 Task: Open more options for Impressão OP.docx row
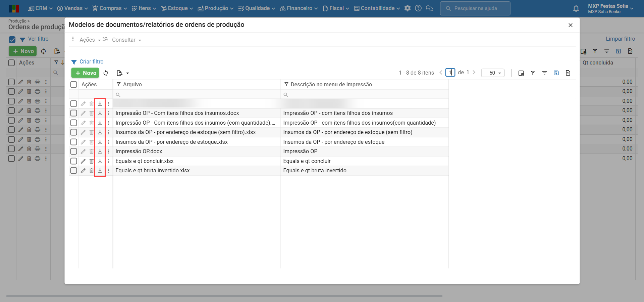click(108, 152)
